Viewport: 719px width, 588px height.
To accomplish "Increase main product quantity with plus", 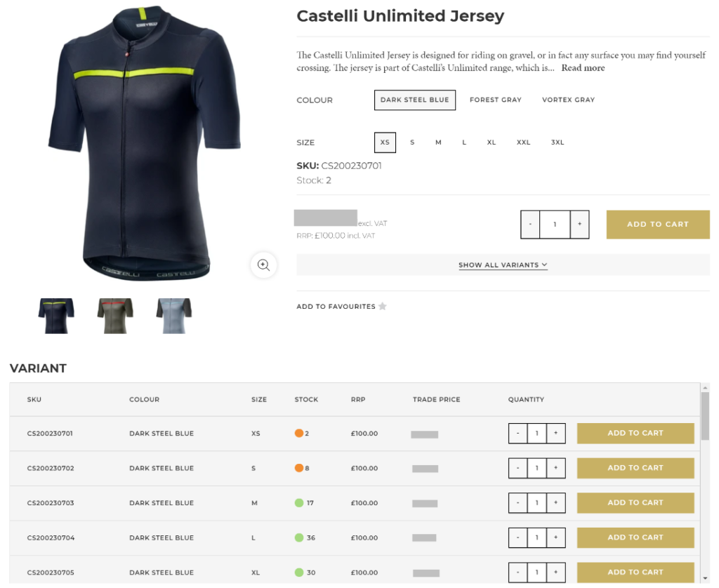I will (x=579, y=224).
